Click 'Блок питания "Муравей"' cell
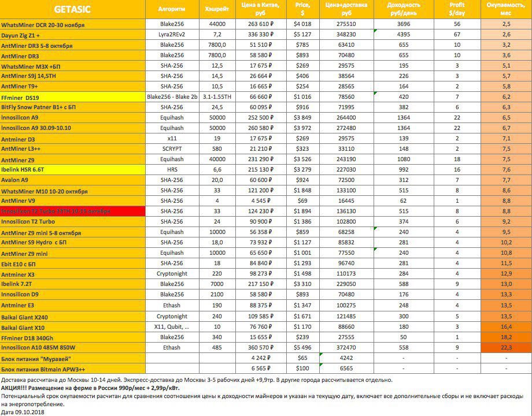The height and width of the screenshot is (416, 532). tap(73, 358)
